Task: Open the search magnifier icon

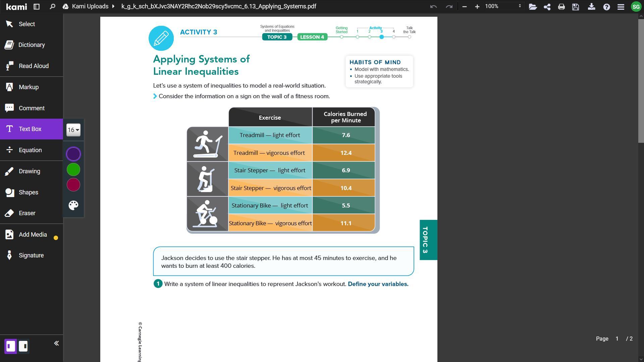Action: pos(52,6)
